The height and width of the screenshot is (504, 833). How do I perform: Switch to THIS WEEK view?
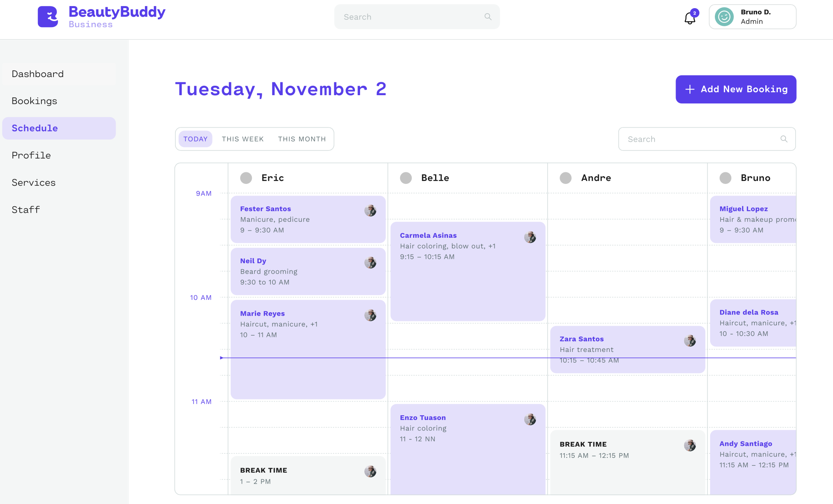pos(242,139)
